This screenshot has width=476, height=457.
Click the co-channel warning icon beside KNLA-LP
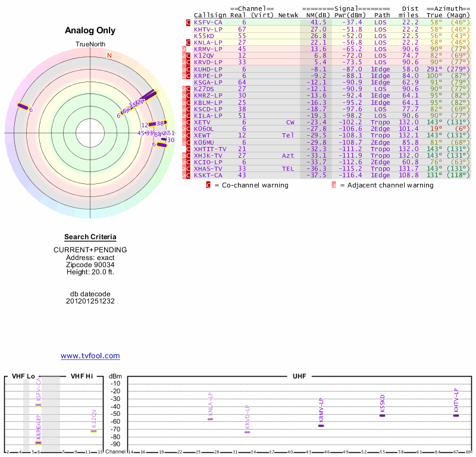(x=189, y=42)
